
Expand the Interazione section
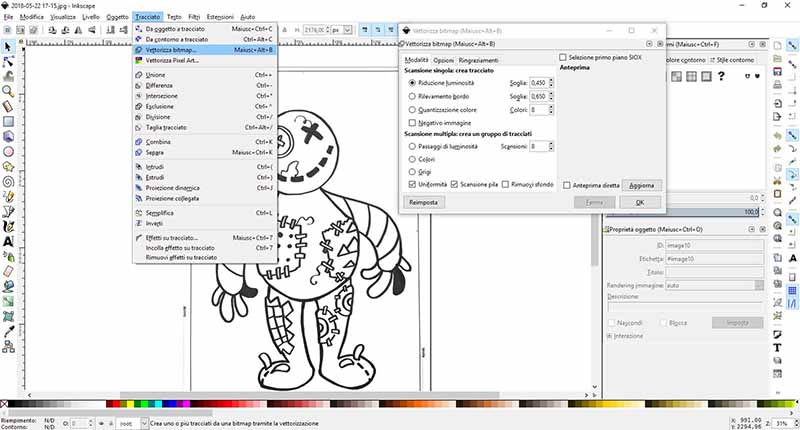coord(609,336)
